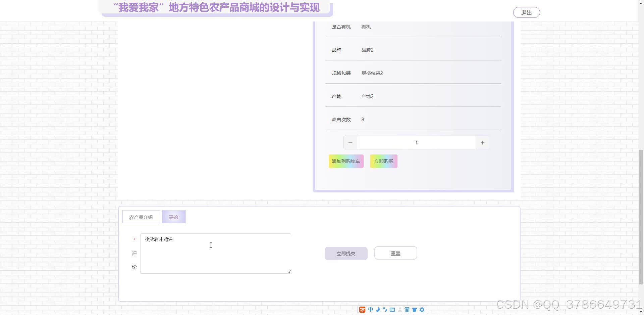Click 退出 to log out
The image size is (644, 315).
tap(526, 12)
